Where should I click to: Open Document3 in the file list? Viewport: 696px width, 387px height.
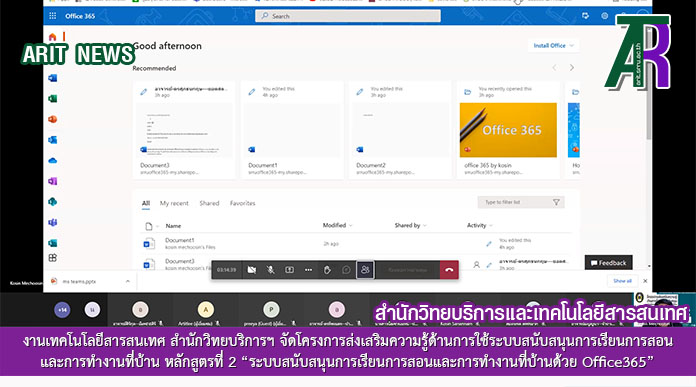(x=179, y=261)
